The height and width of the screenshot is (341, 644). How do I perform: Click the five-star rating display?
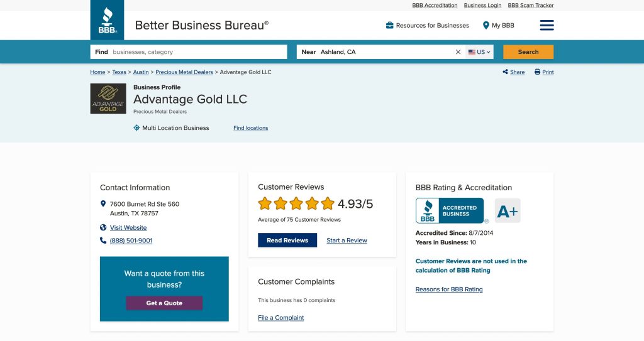click(x=296, y=203)
